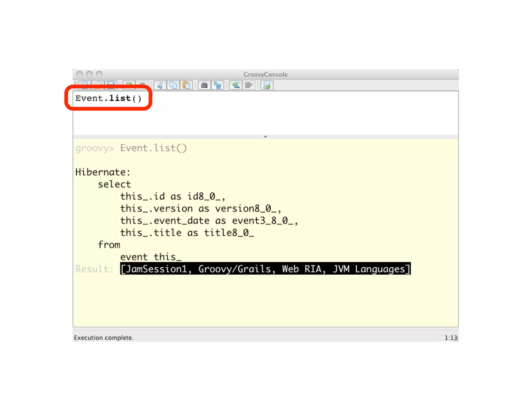Click the Cut scissors icon
Image resolution: width=532 pixels, height=411 pixels.
click(160, 85)
